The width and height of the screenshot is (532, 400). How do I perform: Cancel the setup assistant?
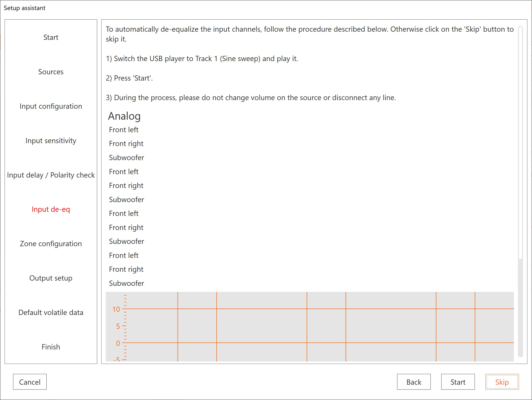30,382
